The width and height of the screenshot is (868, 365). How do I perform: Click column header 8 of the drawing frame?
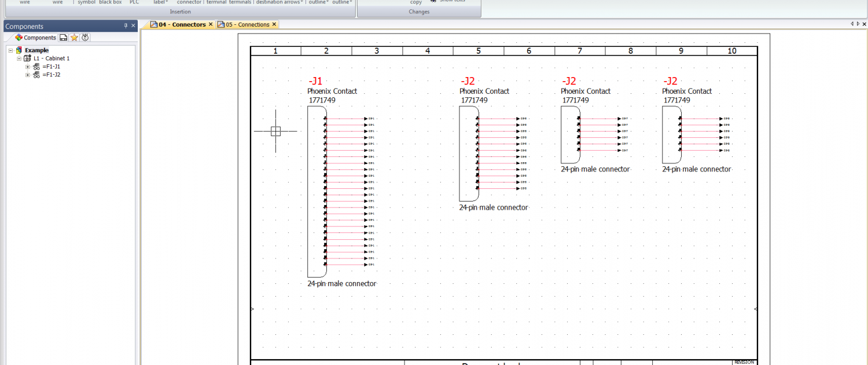point(631,51)
